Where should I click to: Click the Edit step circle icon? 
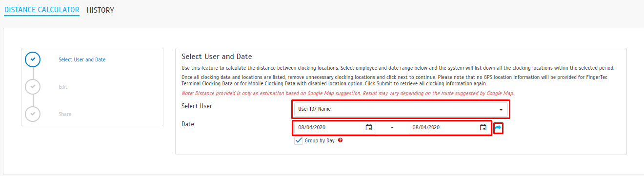point(33,87)
